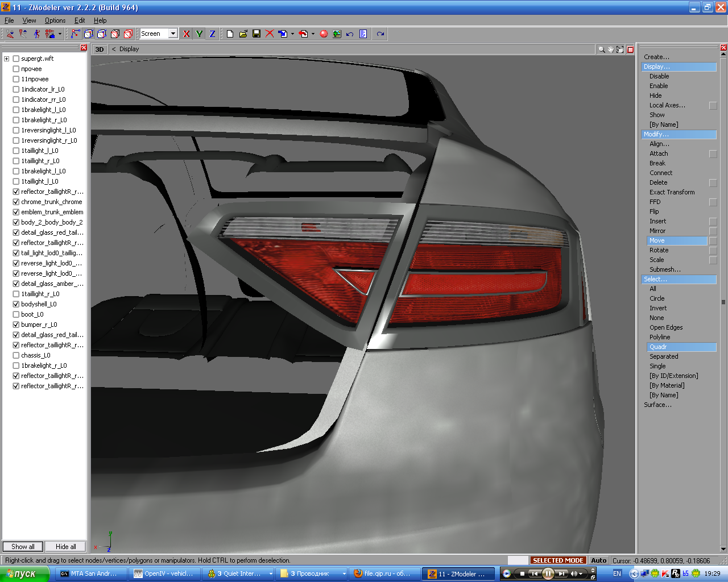Viewport: 728px width, 582px height.
Task: Uncheck the chrome_trunk_chrome object
Action: [x=16, y=202]
